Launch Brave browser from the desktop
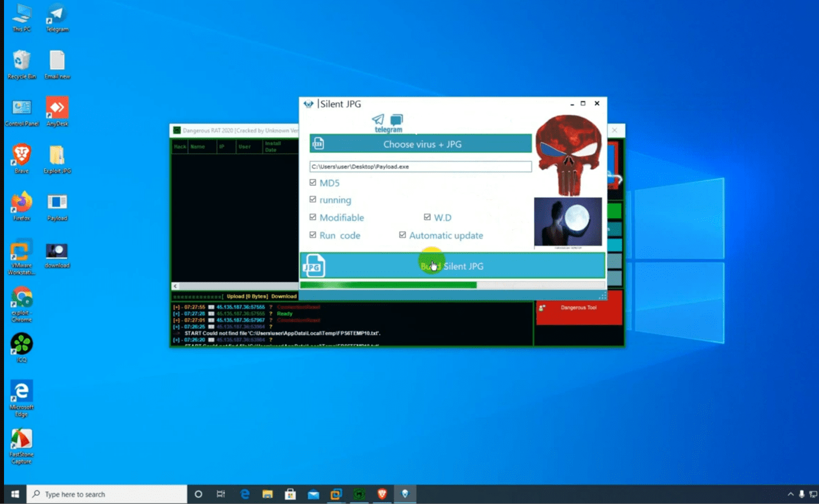Screen dimensions: 819x504 click(22, 157)
